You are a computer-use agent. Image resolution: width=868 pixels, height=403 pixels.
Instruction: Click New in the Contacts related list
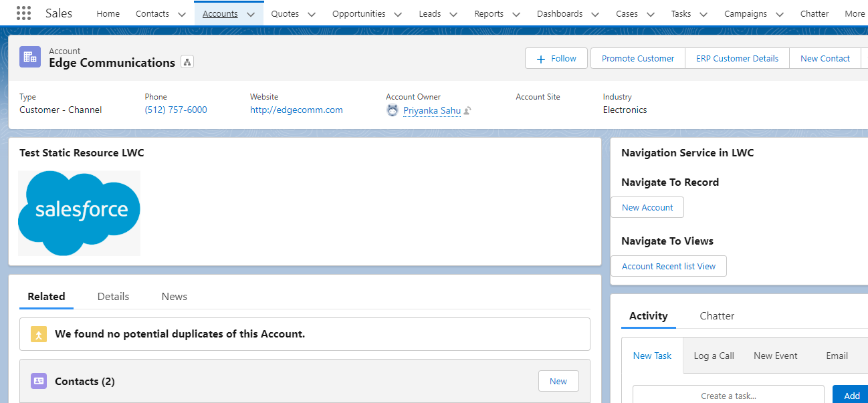click(558, 381)
